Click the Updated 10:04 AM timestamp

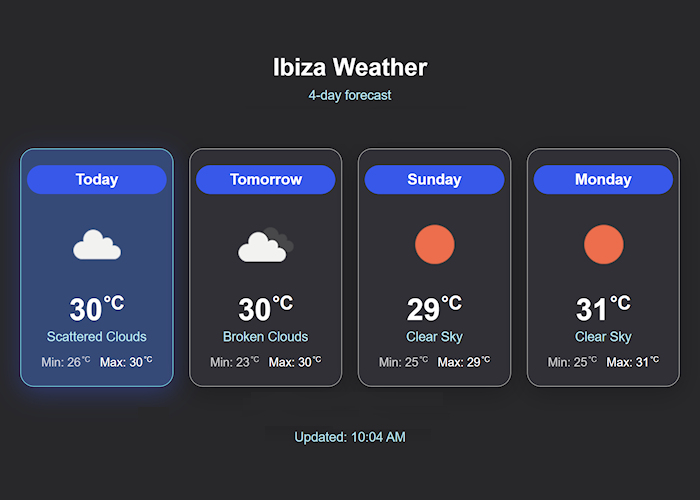(x=350, y=437)
